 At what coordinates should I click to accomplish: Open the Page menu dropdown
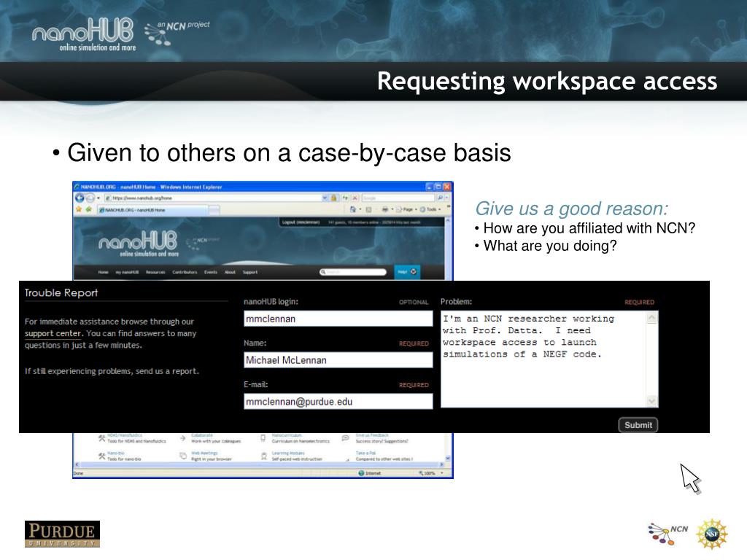[407, 209]
